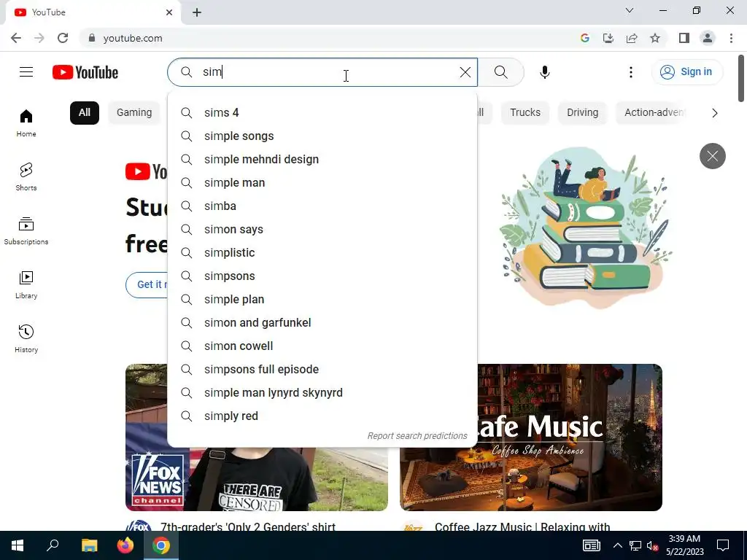
Task: Choose suggestion 'simply red'
Action: click(x=322, y=416)
